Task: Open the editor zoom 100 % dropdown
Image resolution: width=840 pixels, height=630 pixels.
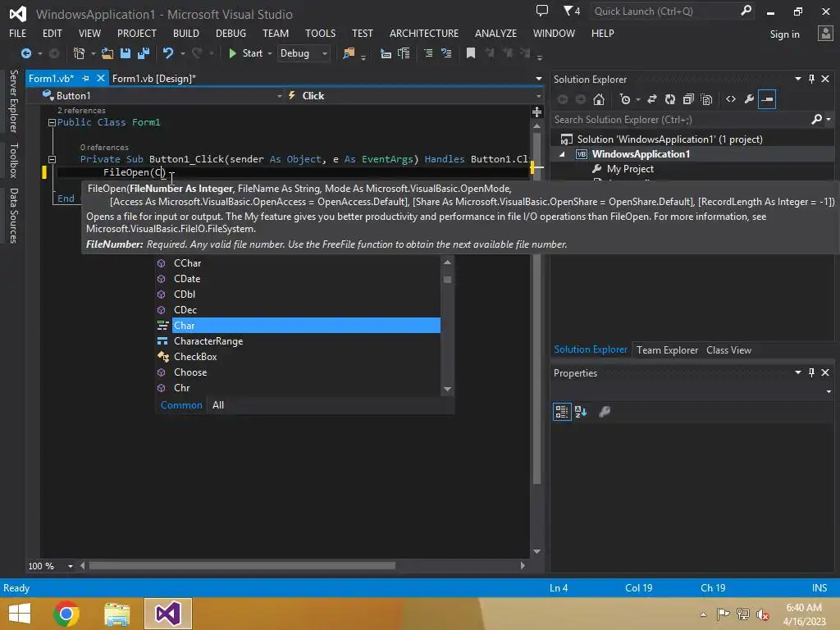Action: (71, 566)
